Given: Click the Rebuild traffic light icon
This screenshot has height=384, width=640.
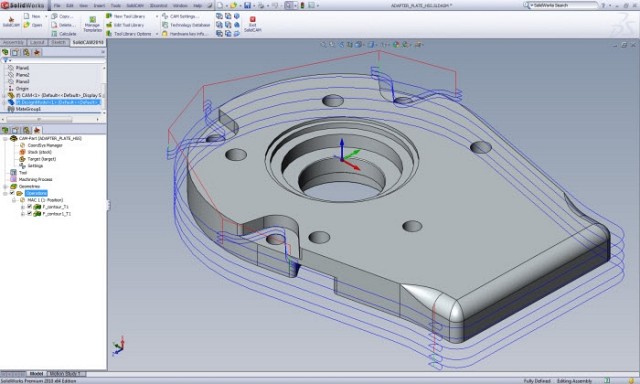Looking at the screenshot, I should pos(302,5).
